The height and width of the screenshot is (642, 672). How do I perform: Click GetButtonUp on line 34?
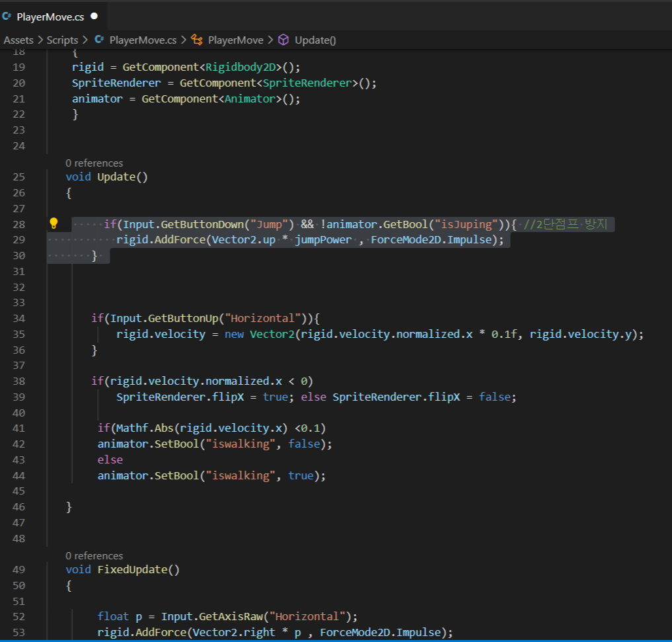(x=183, y=319)
